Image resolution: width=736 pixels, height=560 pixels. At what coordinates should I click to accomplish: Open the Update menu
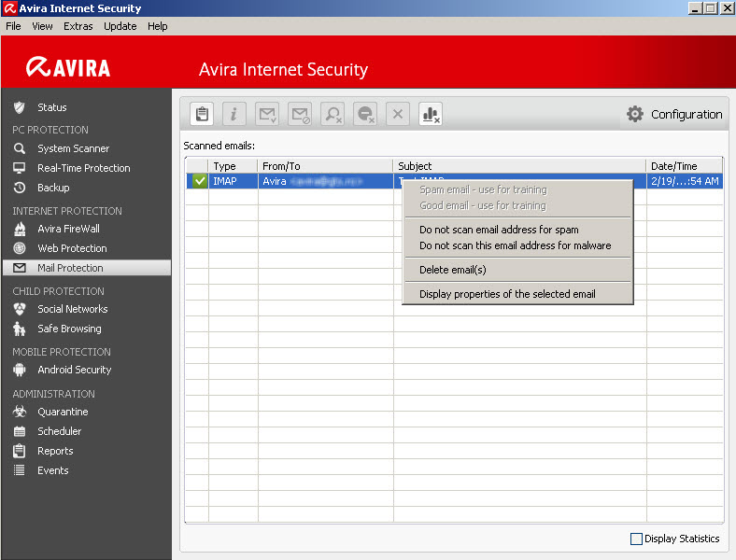click(x=120, y=26)
